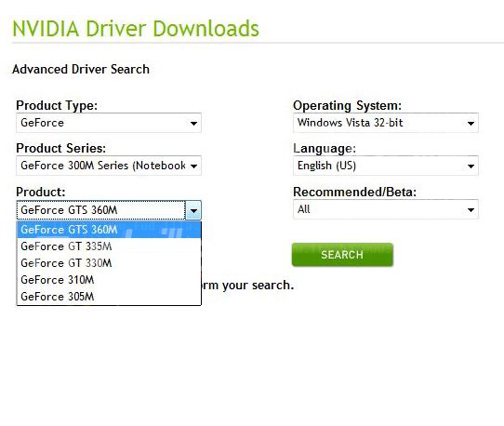The height and width of the screenshot is (426, 504).
Task: Pick GeForce GT 330M in list
Action: 109,263
